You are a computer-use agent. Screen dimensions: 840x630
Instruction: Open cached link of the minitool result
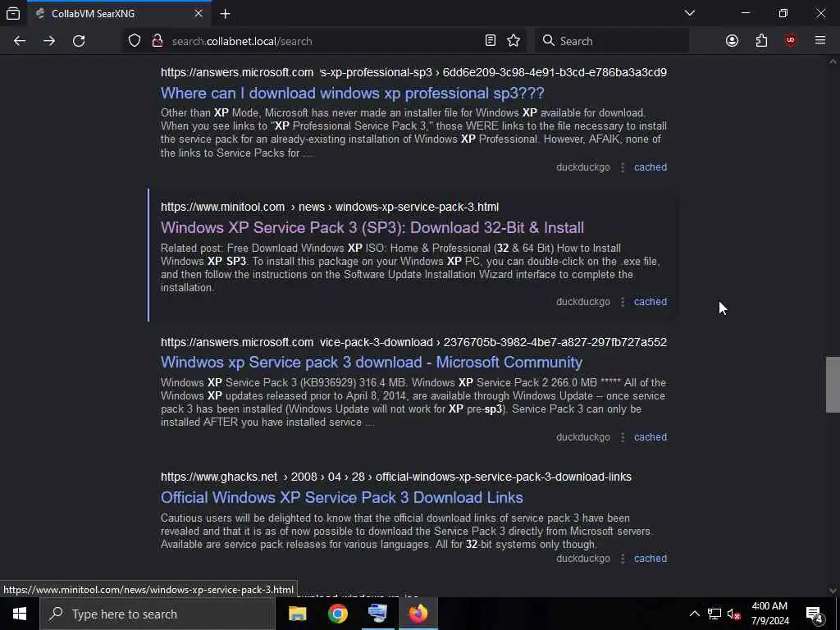(651, 302)
